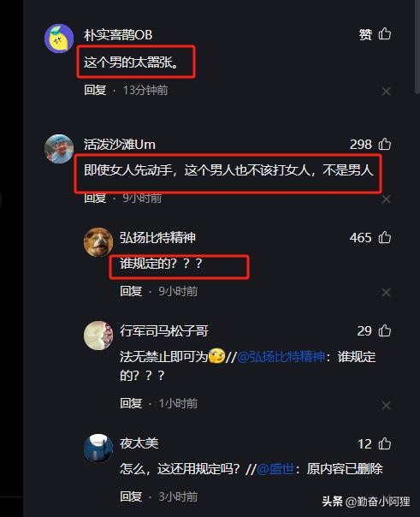Open the @弘扬比特精神 mention link
This screenshot has height=517, width=420.
(281, 357)
